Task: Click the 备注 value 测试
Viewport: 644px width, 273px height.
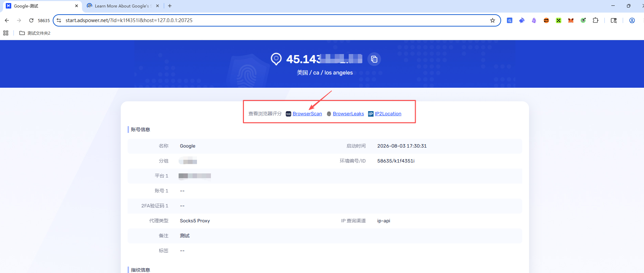Action: pyautogui.click(x=185, y=236)
